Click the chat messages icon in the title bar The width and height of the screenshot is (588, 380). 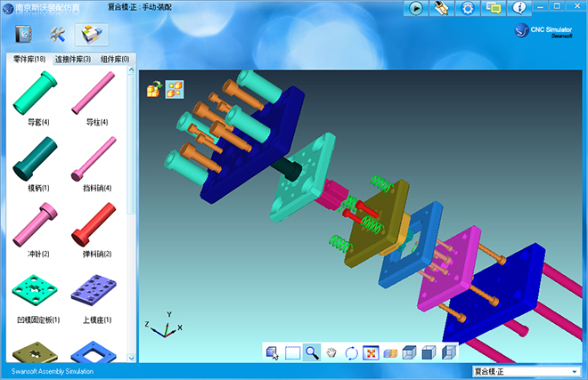click(494, 8)
